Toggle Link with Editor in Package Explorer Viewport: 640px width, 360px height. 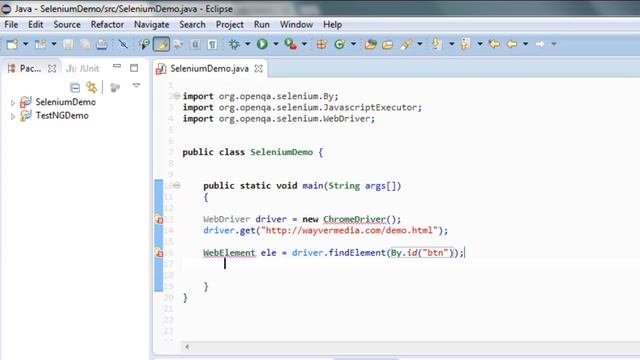tap(92, 87)
